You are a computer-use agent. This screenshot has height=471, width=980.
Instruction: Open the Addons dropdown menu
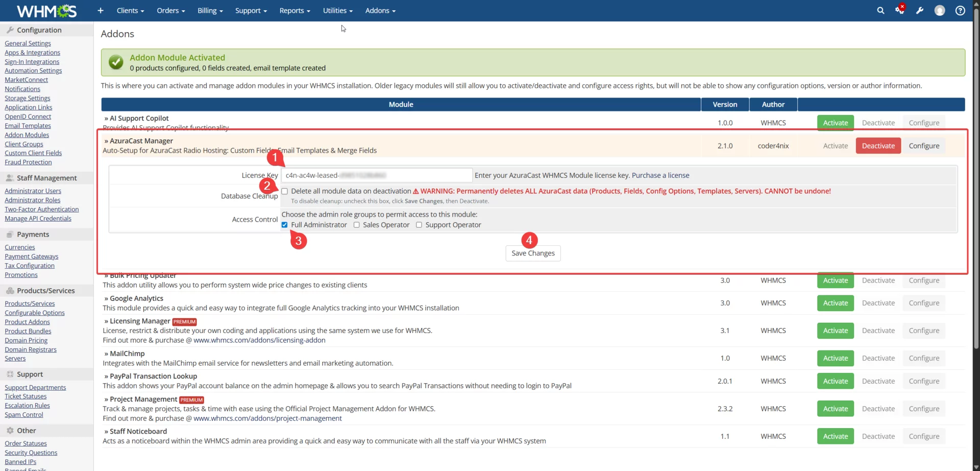point(380,10)
